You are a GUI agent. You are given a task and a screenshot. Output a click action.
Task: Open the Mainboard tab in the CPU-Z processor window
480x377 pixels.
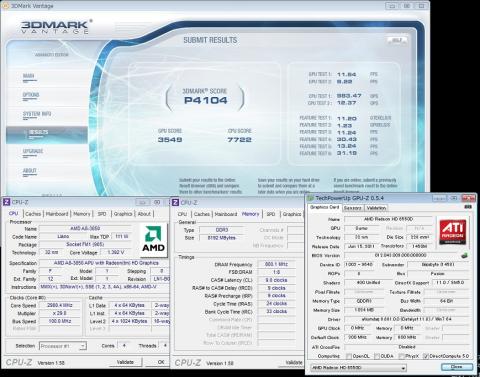(x=57, y=214)
